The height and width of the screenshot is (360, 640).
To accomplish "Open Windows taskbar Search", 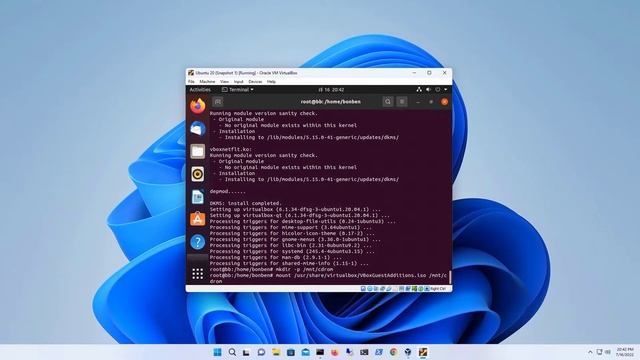I will 232,352.
